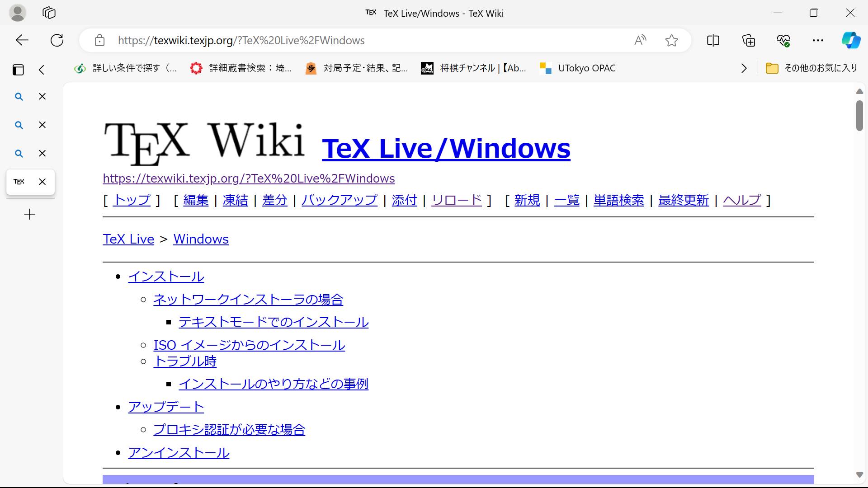Open the UTokyo OPAC favorite
This screenshot has width=868, height=488.
click(579, 68)
